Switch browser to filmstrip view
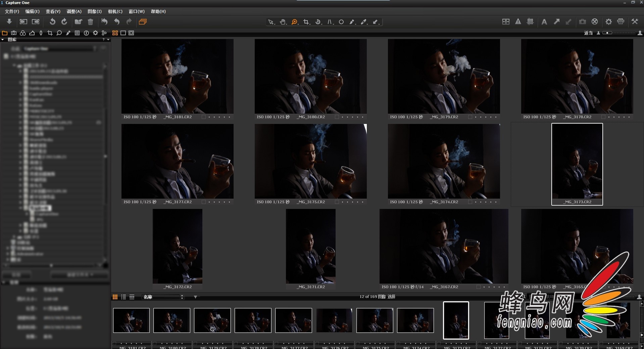The height and width of the screenshot is (349, 644). point(132,297)
